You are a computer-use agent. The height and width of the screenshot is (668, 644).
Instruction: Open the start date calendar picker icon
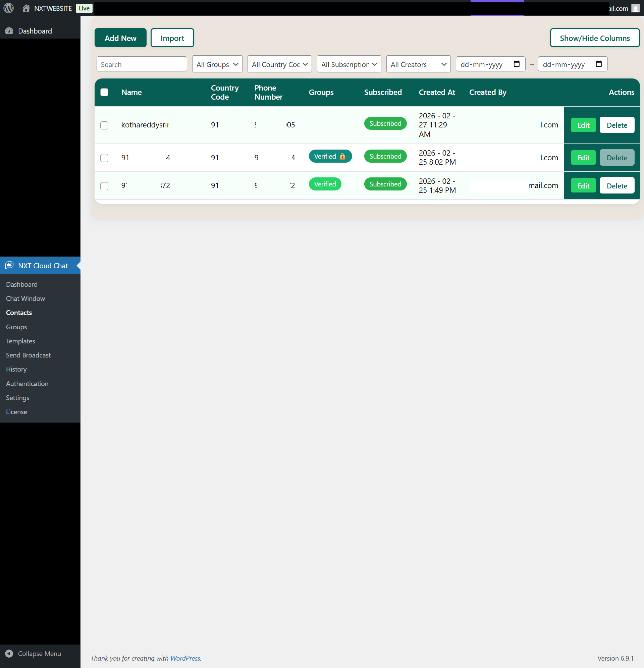click(517, 64)
